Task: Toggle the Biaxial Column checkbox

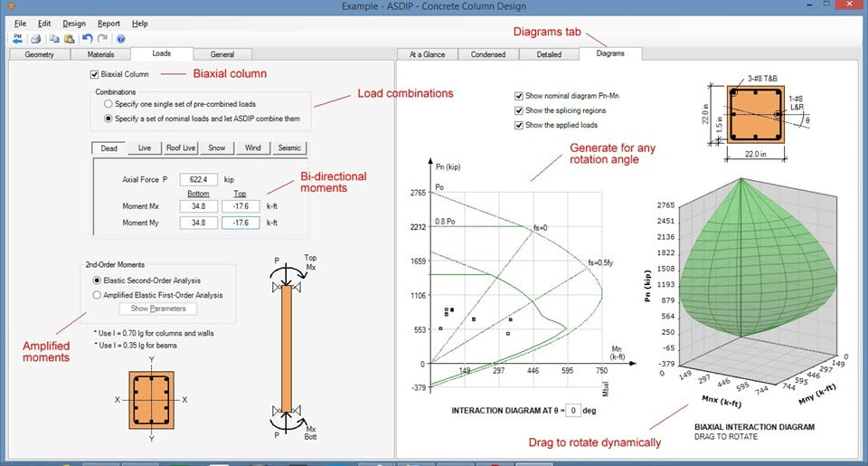Action: click(94, 74)
